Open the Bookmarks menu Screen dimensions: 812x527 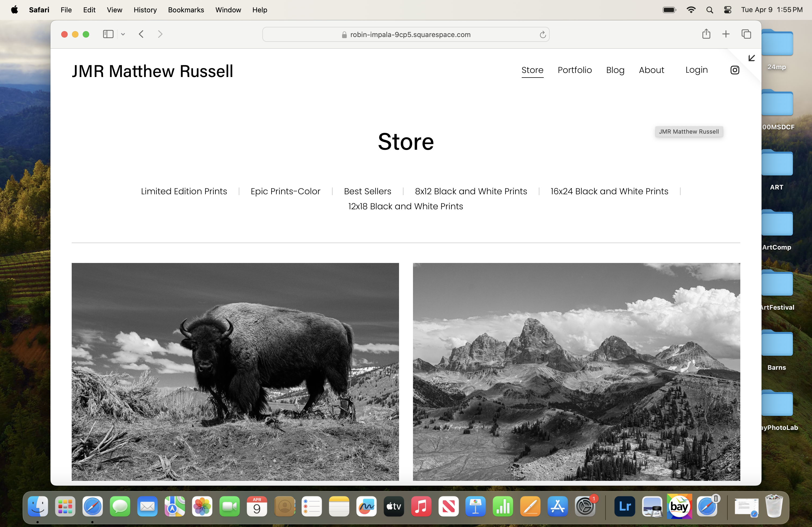tap(186, 10)
